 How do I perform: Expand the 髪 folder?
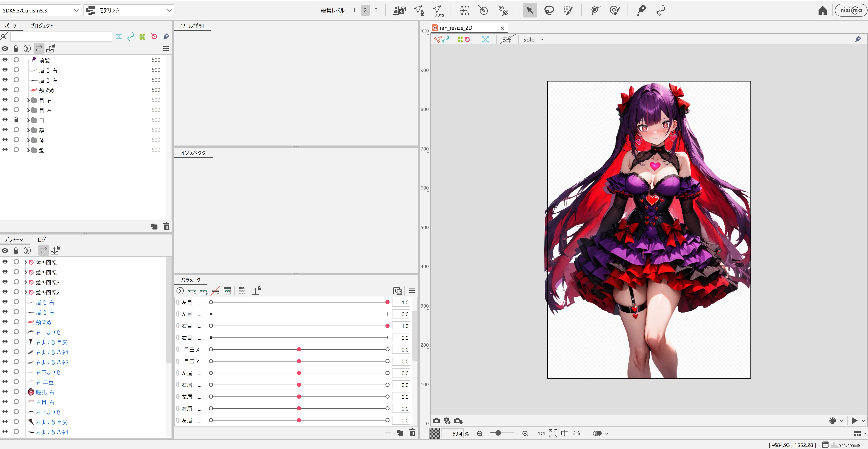[x=28, y=150]
